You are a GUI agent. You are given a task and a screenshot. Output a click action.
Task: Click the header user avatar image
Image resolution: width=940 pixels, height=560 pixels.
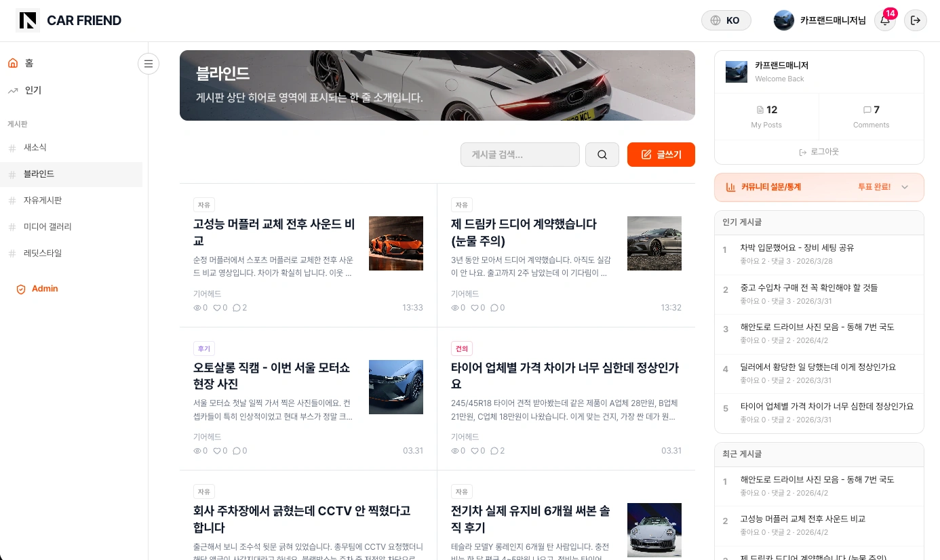[x=784, y=20]
